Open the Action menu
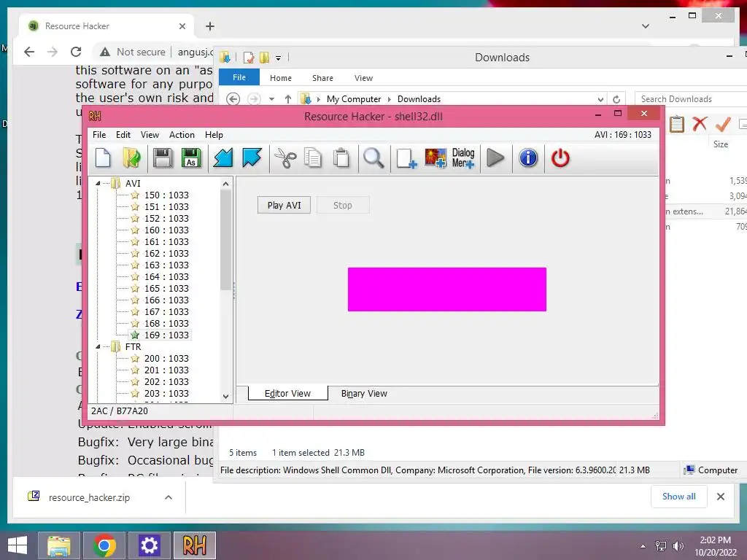This screenshot has height=560, width=747. [182, 135]
